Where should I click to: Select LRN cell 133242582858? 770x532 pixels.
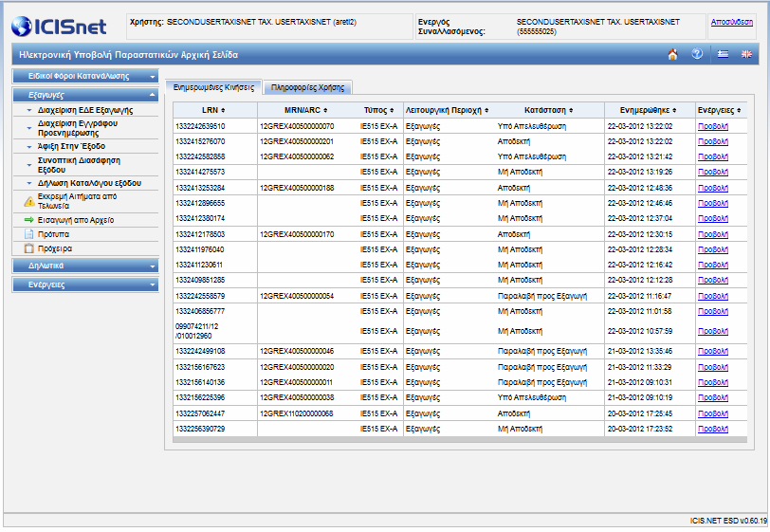click(200, 156)
